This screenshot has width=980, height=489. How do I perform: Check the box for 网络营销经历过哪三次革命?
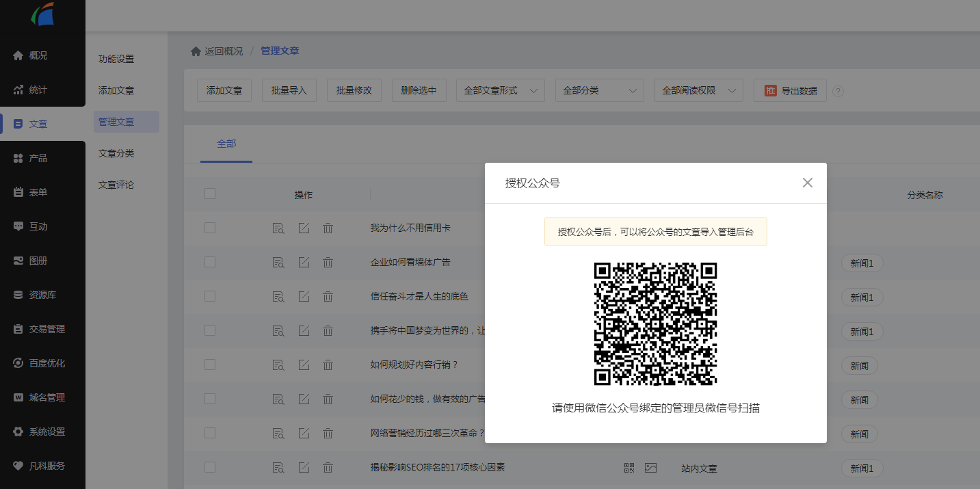[210, 433]
